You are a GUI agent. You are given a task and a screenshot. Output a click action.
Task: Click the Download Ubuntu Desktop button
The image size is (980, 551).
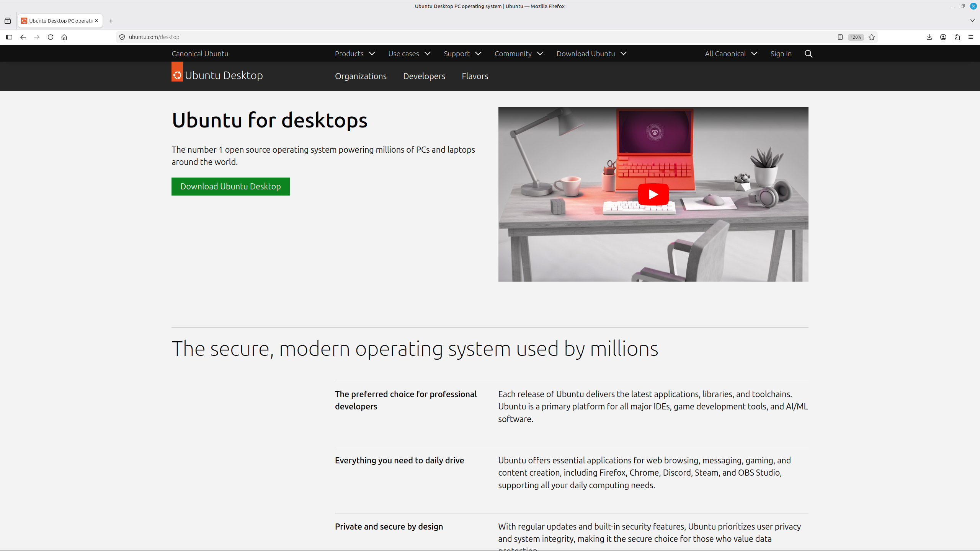(x=230, y=186)
